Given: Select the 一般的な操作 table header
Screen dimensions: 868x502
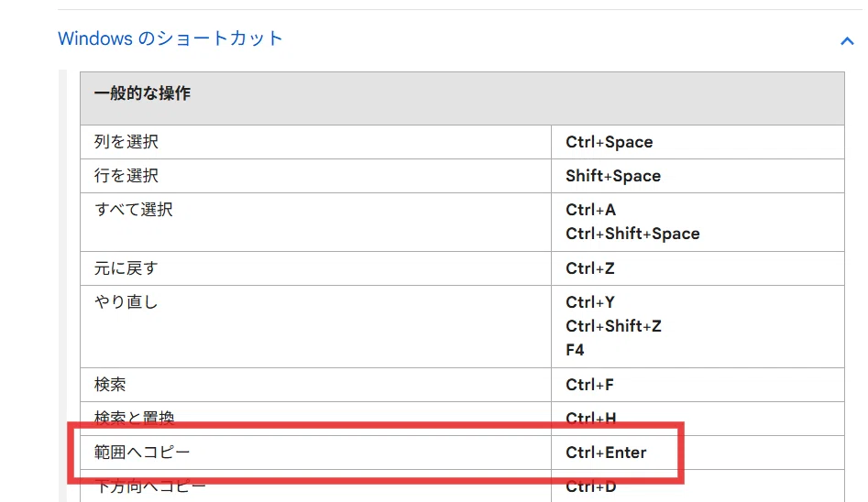Looking at the screenshot, I should (x=462, y=99).
